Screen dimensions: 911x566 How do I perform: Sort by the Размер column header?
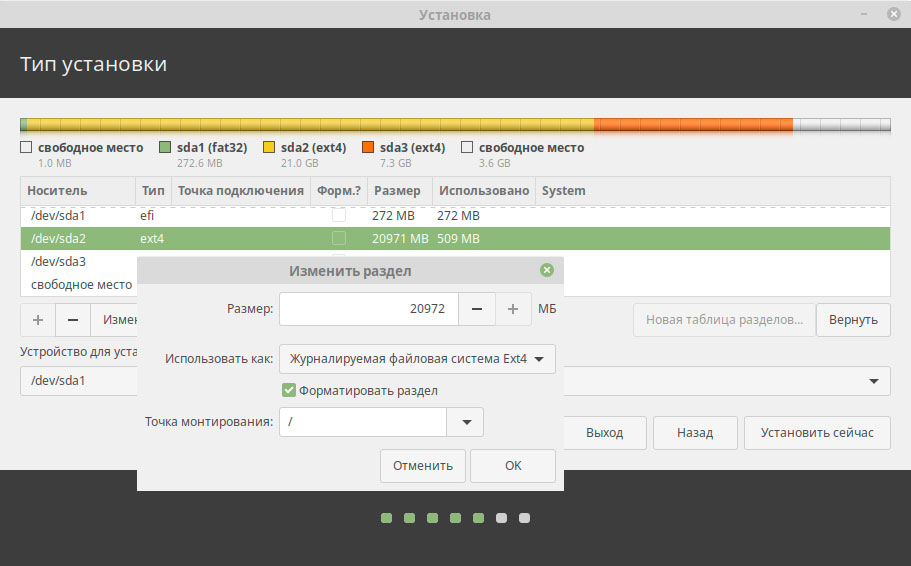click(x=400, y=191)
